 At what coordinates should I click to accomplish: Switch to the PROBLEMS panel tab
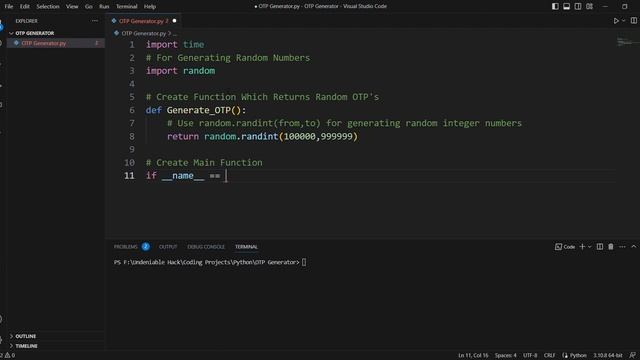coord(125,247)
